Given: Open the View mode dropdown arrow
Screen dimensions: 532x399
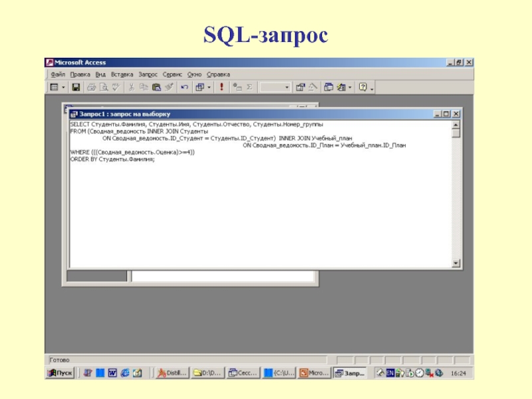Looking at the screenshot, I should point(63,87).
